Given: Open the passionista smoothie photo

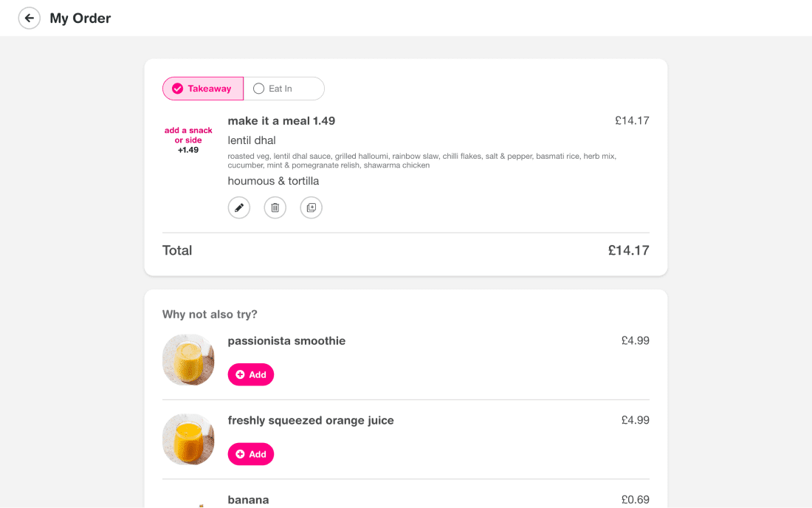Looking at the screenshot, I should pos(188,360).
